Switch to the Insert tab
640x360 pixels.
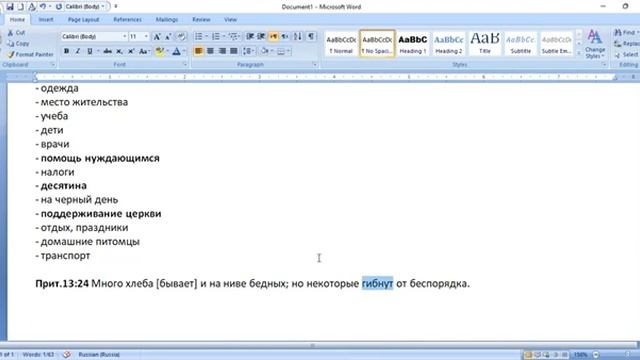(46, 20)
